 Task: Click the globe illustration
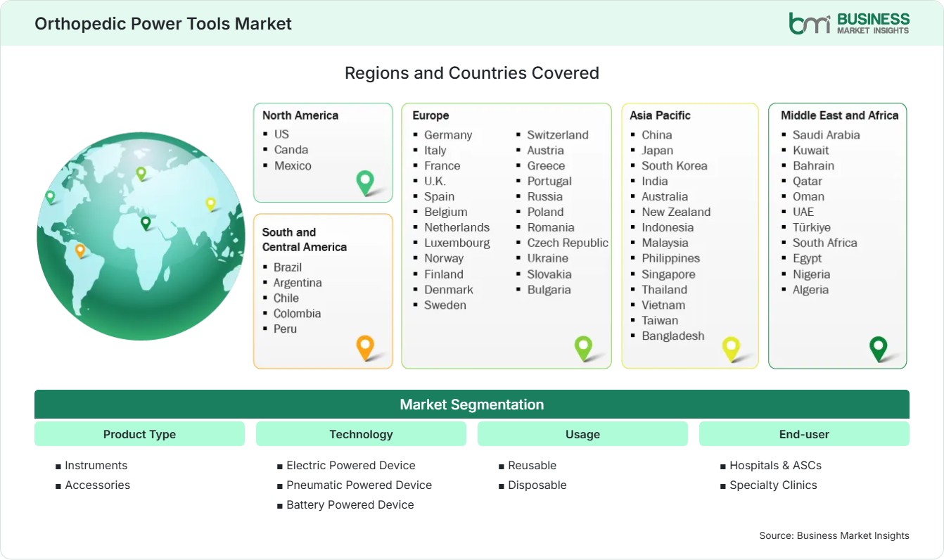[x=141, y=236]
